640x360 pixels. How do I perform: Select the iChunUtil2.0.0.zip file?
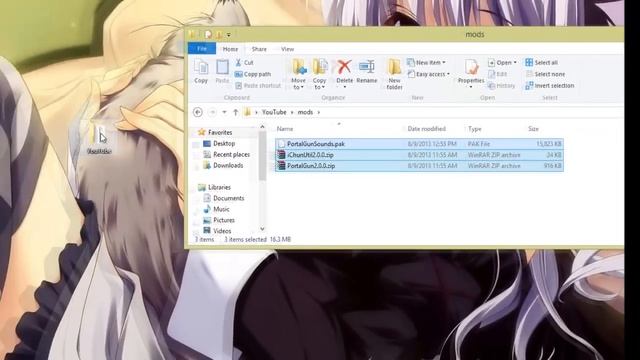coord(419,155)
